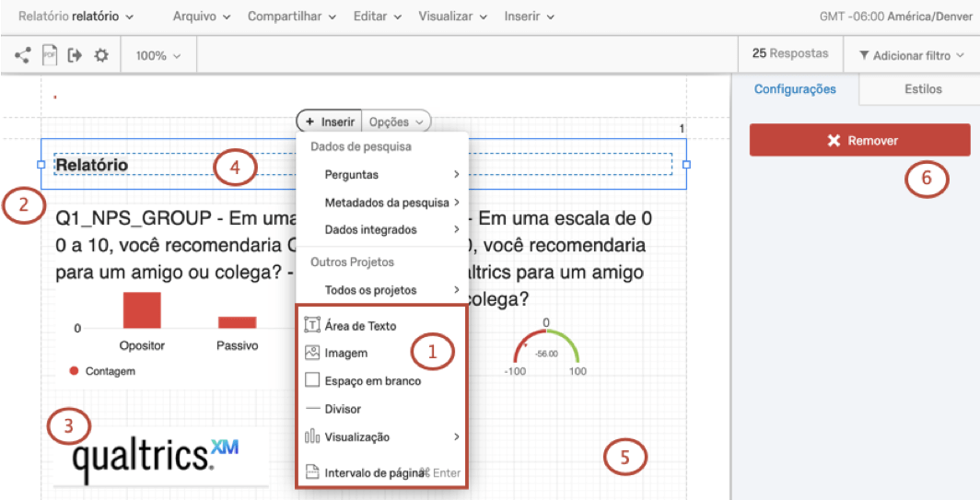
Task: Open the 100% zoom dropdown
Action: click(x=158, y=55)
